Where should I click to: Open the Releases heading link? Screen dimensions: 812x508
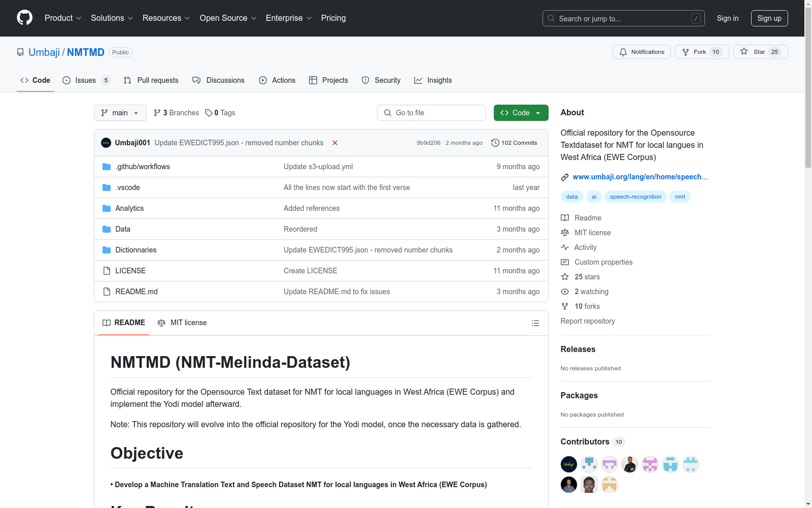point(578,350)
